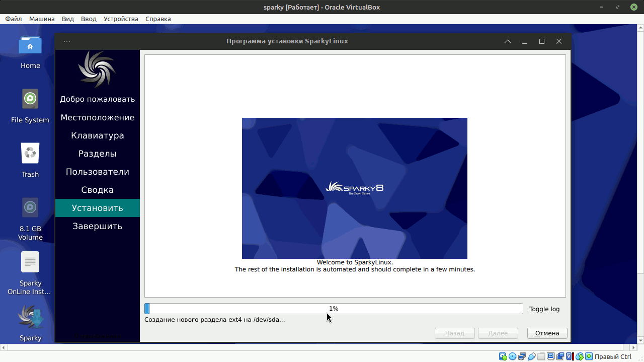This screenshot has height=362, width=644.
Task: Shade the installer window with the up arrow
Action: 508,41
